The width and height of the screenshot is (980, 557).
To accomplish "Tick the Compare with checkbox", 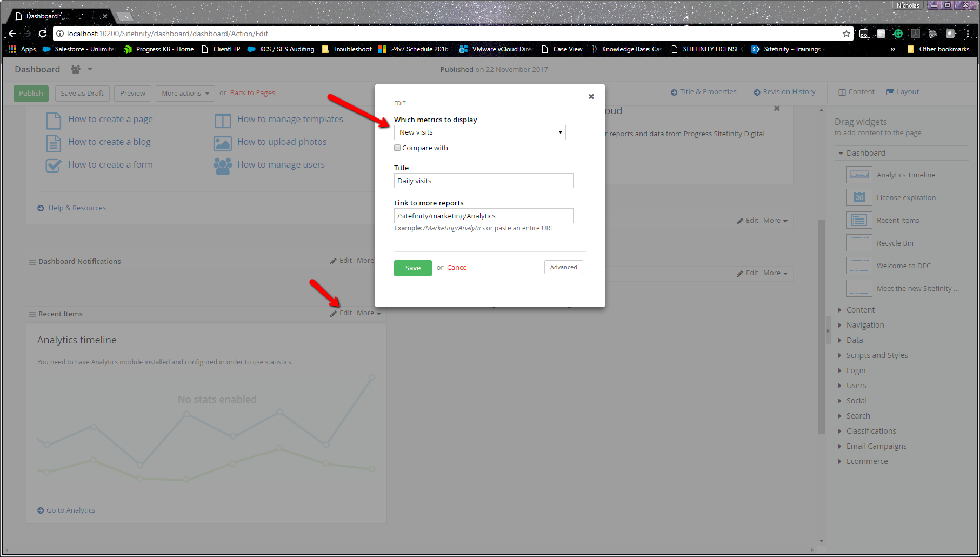I will point(397,148).
